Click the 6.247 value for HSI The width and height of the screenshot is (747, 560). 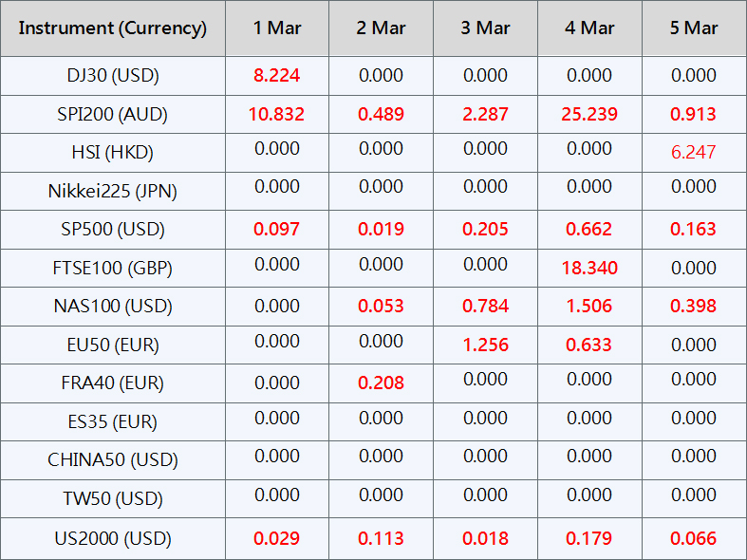tap(694, 152)
